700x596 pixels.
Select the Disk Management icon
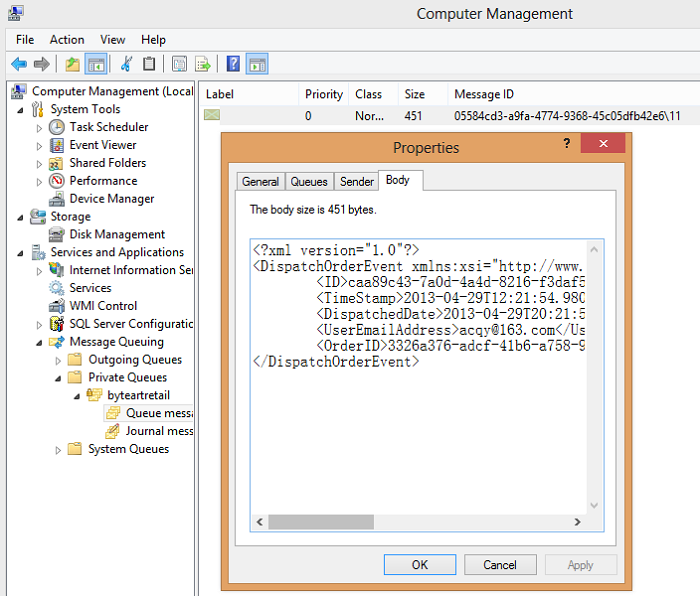coord(56,234)
